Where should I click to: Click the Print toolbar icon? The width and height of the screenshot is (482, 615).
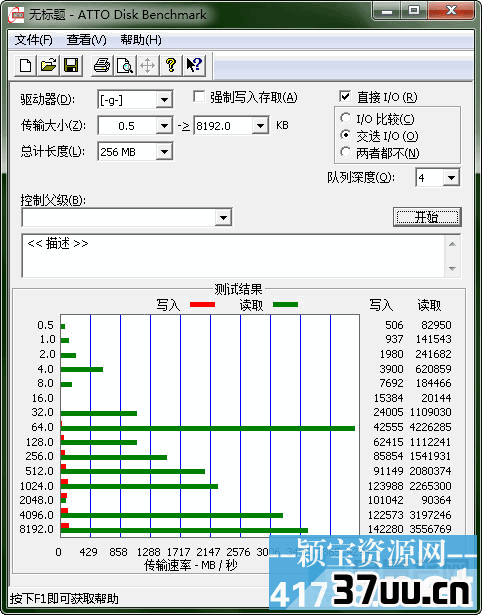point(102,65)
